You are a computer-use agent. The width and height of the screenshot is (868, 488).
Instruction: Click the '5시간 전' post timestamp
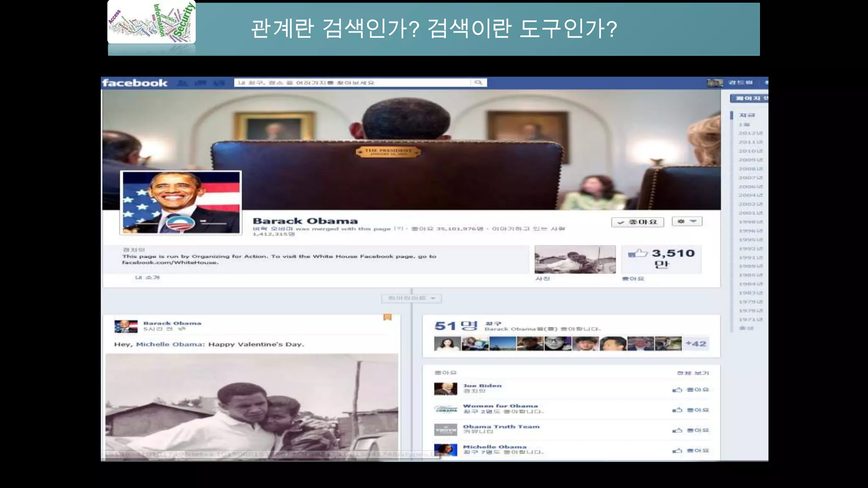(x=158, y=329)
